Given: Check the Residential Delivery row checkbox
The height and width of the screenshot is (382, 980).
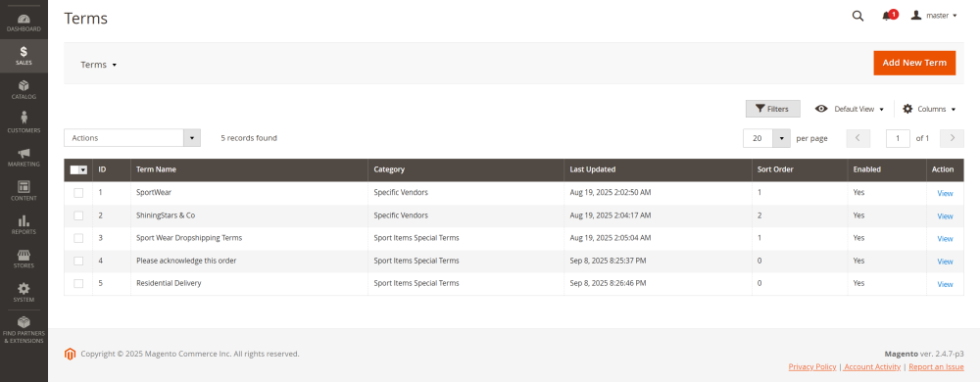Looking at the screenshot, I should point(78,283).
